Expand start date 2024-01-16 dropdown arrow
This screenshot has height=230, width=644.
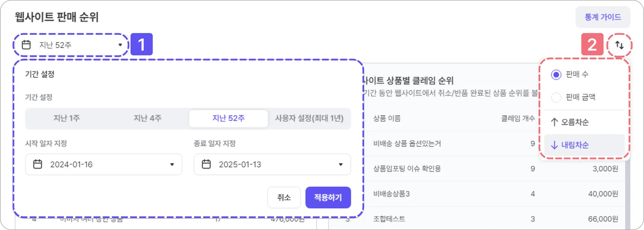[x=172, y=164]
